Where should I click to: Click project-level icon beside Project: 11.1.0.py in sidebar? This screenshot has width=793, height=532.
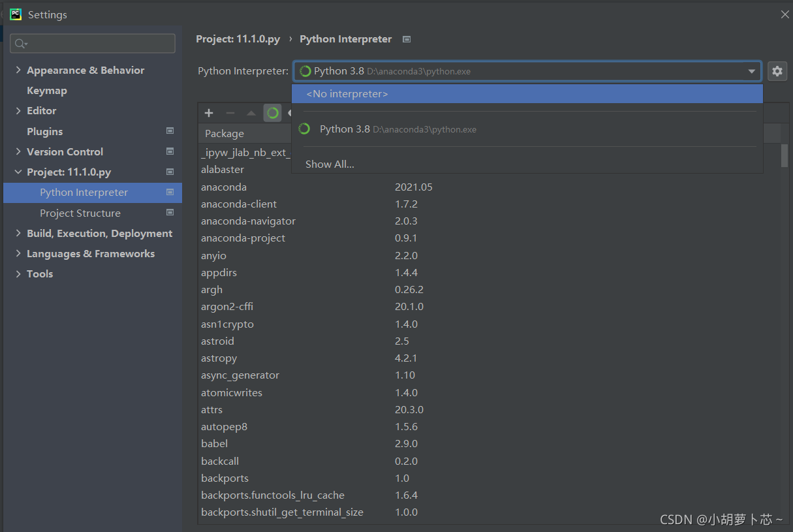(x=170, y=172)
